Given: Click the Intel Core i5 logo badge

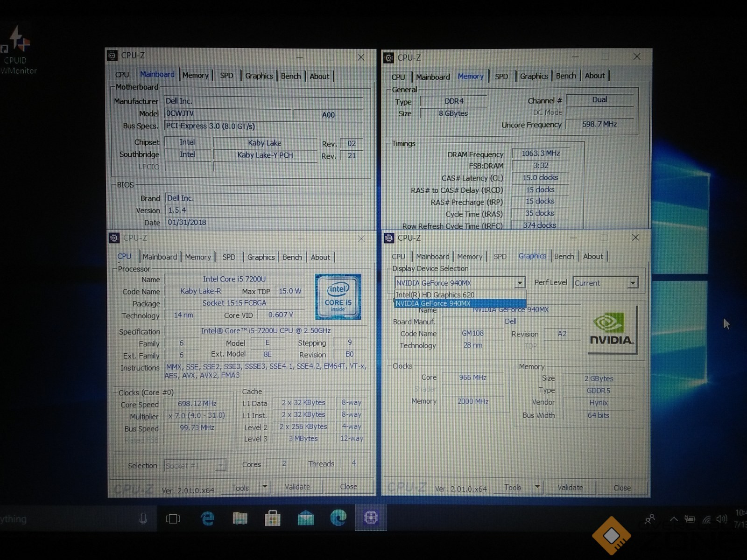Looking at the screenshot, I should coord(338,297).
